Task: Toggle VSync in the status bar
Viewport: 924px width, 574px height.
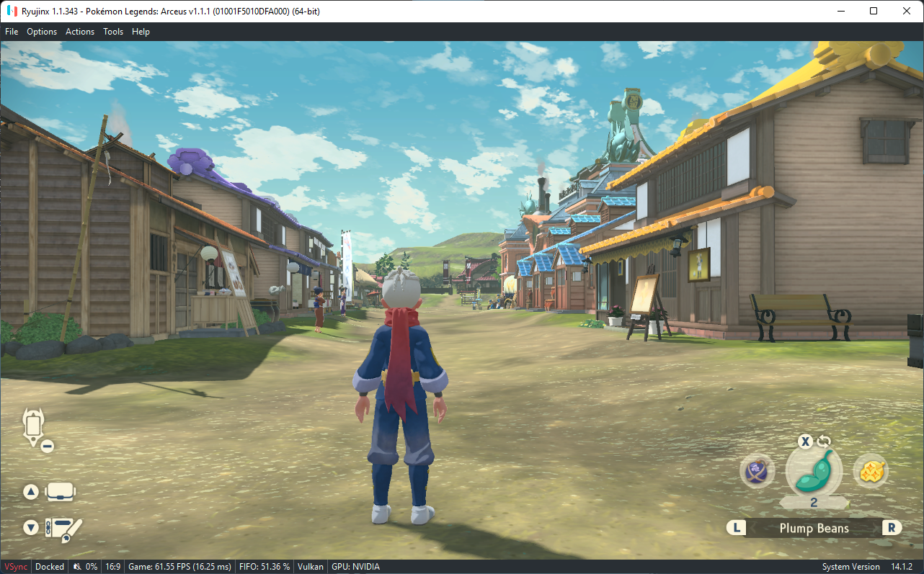Action: (x=15, y=567)
